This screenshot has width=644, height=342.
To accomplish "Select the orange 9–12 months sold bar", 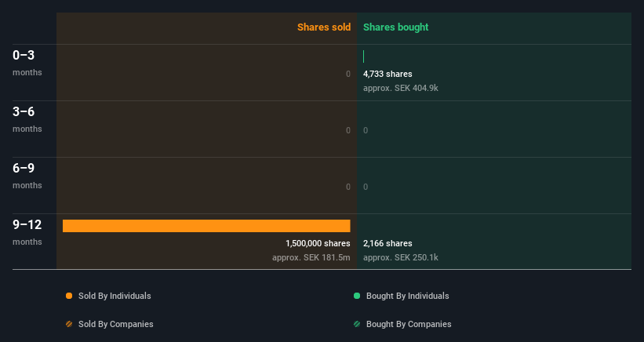I will [x=206, y=226].
